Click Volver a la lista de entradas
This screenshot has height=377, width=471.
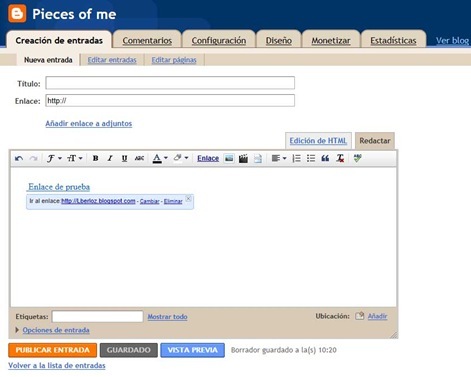(x=57, y=366)
